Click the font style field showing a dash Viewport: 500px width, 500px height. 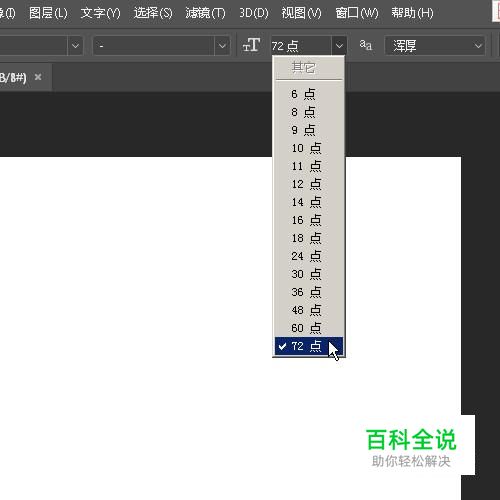coord(154,45)
